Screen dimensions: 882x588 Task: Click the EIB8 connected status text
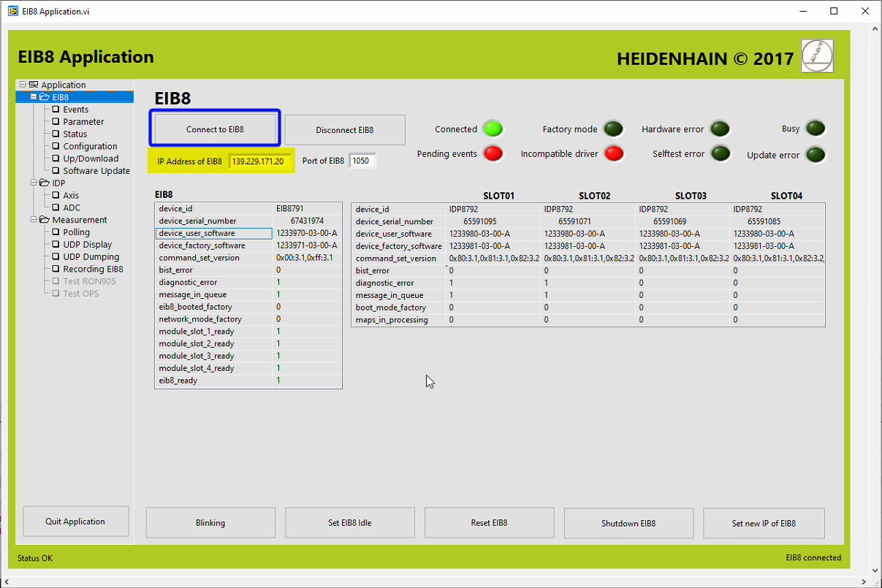(813, 557)
